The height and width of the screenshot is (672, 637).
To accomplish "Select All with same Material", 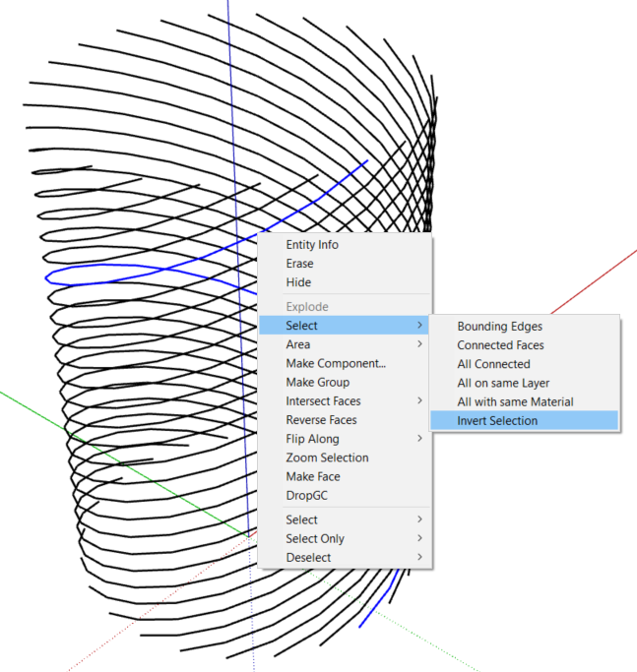I will pos(524,401).
